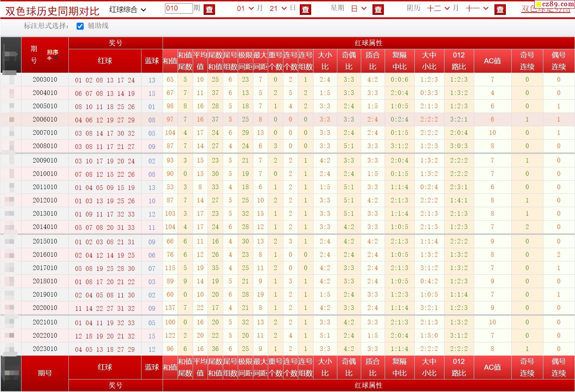Viewport: 575px width, 392px height.
Task: Click 查 button beside the period number field
Action: pyautogui.click(x=210, y=9)
